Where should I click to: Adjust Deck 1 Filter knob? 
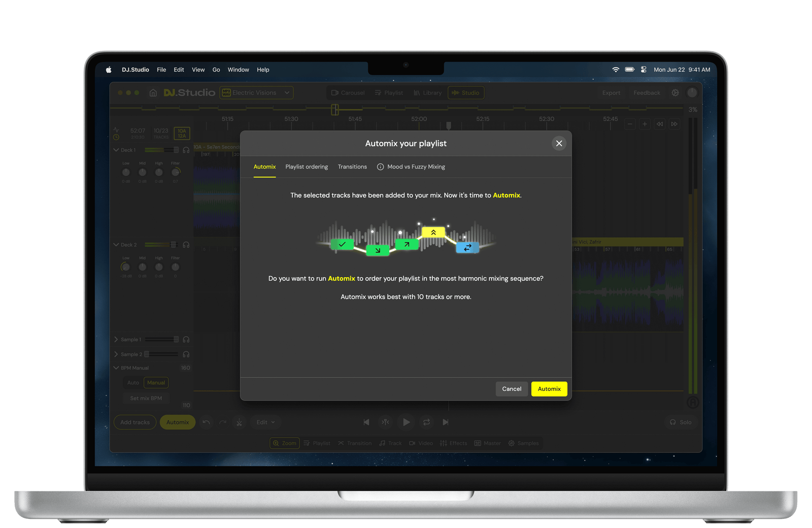[176, 173]
